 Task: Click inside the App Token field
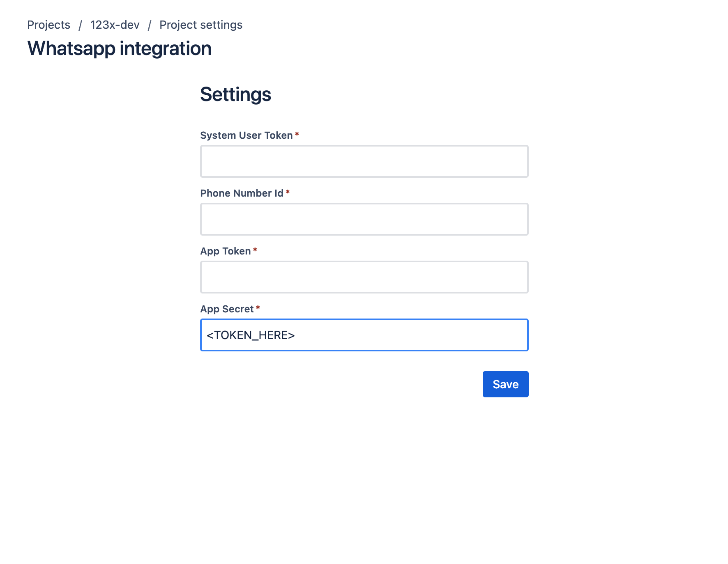tap(364, 277)
